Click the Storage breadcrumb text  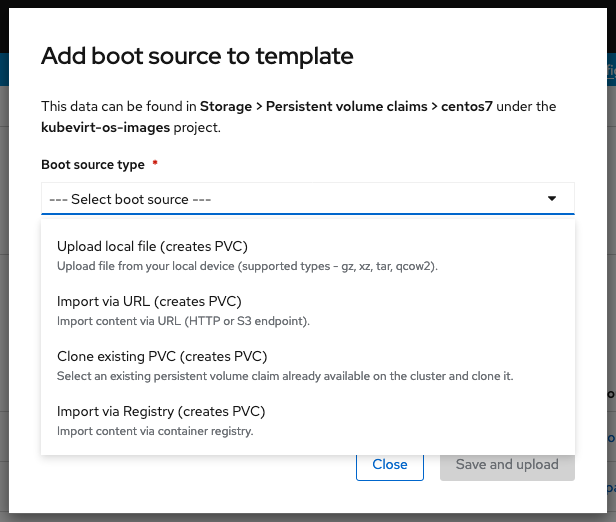click(228, 106)
